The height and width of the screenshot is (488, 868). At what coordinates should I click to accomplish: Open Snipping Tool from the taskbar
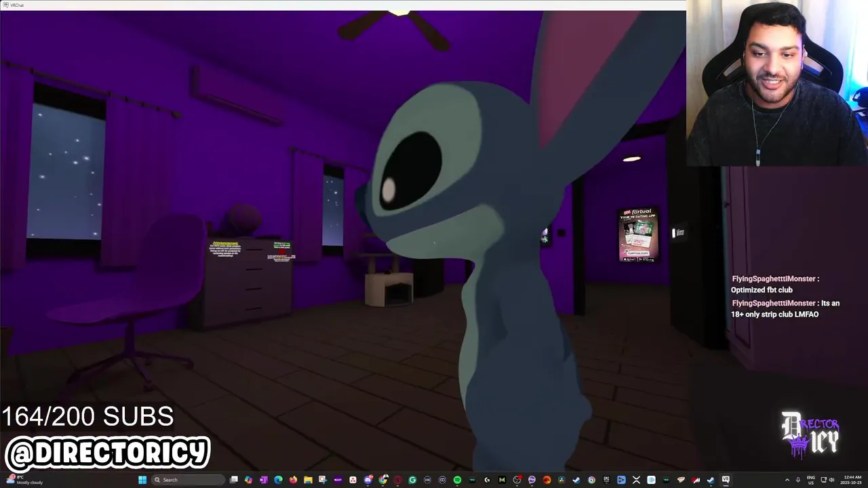(323, 480)
